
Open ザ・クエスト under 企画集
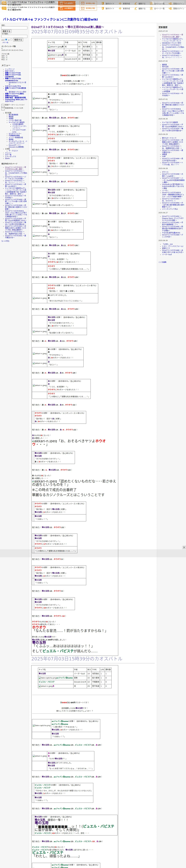click(x=13, y=151)
